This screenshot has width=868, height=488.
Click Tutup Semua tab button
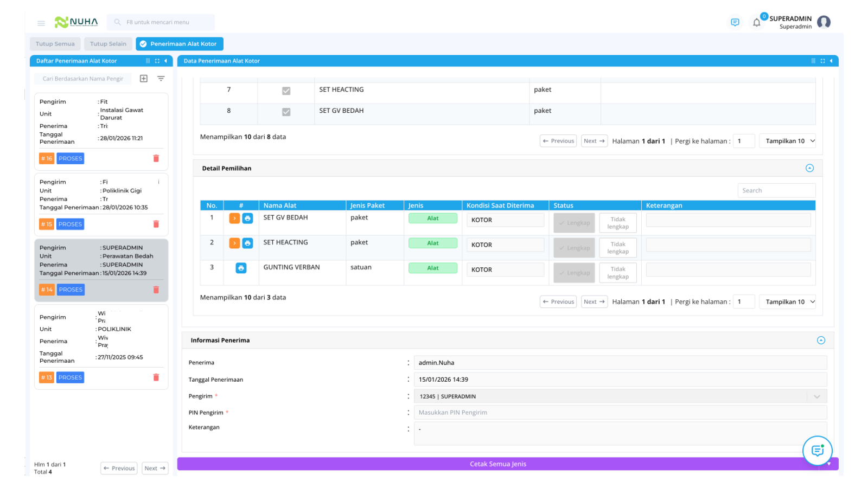pos(55,44)
